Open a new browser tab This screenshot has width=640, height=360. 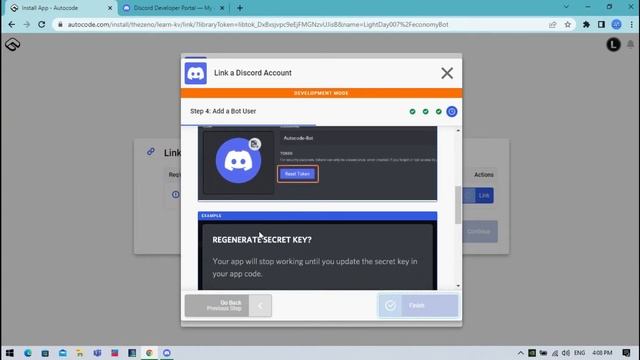click(240, 8)
